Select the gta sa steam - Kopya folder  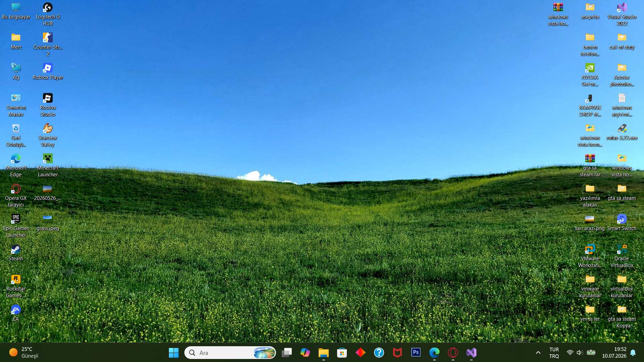click(x=622, y=317)
